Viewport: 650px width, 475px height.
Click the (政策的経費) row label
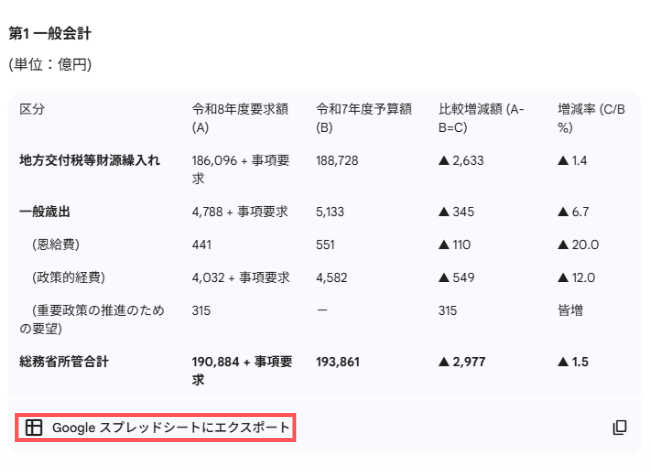click(68, 277)
